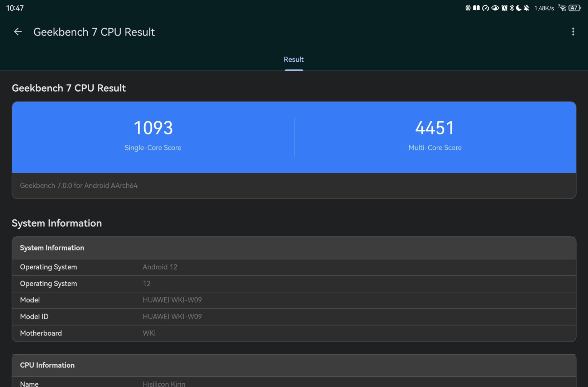Tap the Multi-Core Score label
Image resolution: width=588 pixels, height=387 pixels.
point(435,148)
